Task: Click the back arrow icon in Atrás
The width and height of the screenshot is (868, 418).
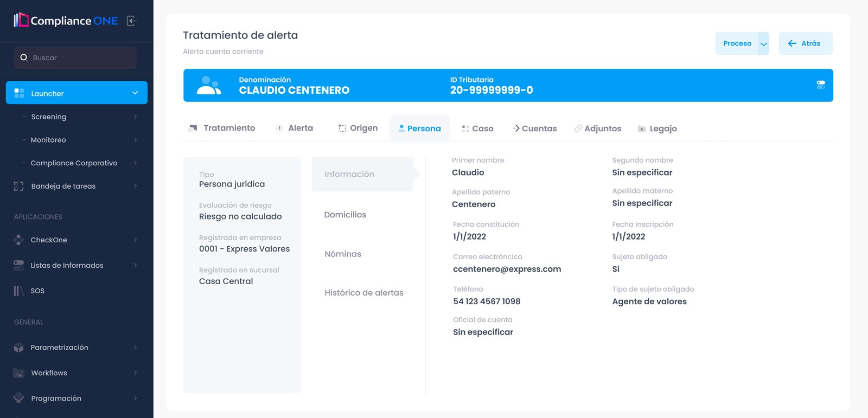Action: coord(792,43)
